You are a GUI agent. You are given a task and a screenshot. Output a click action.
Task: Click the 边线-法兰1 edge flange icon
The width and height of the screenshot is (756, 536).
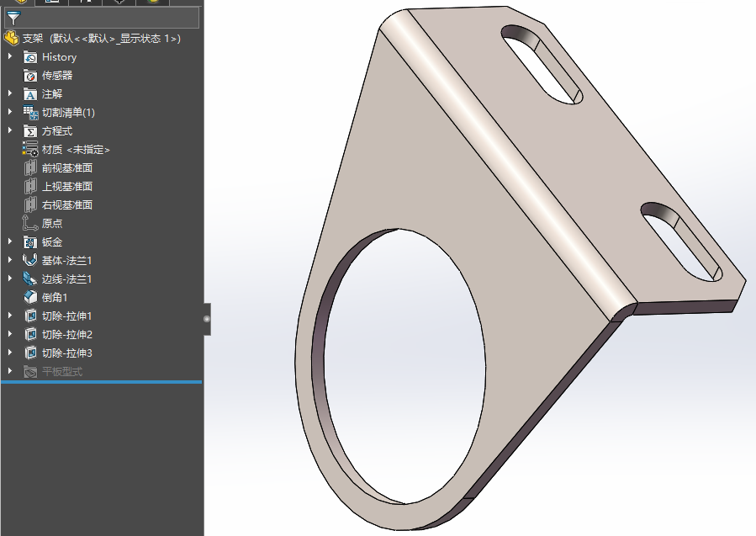(x=30, y=279)
